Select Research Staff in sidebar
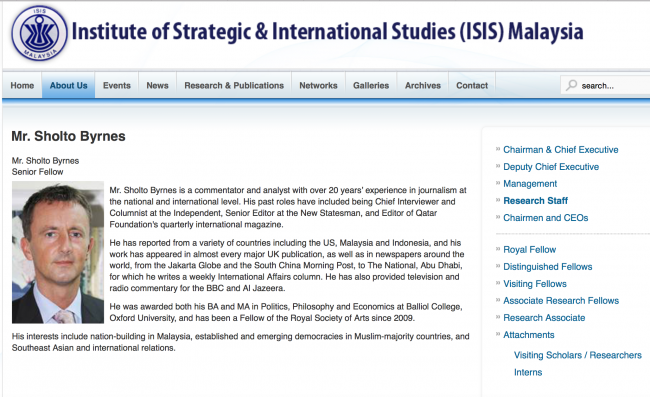 pyautogui.click(x=535, y=201)
